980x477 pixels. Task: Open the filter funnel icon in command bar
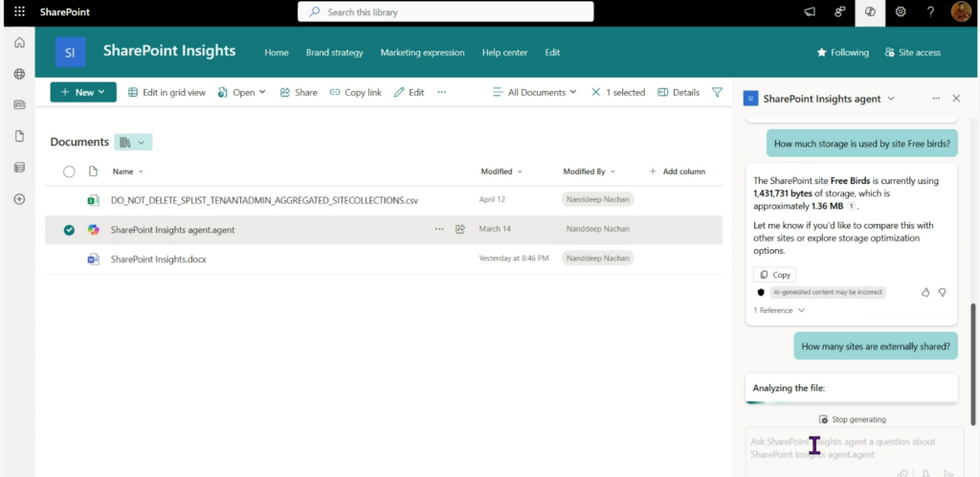click(x=717, y=92)
